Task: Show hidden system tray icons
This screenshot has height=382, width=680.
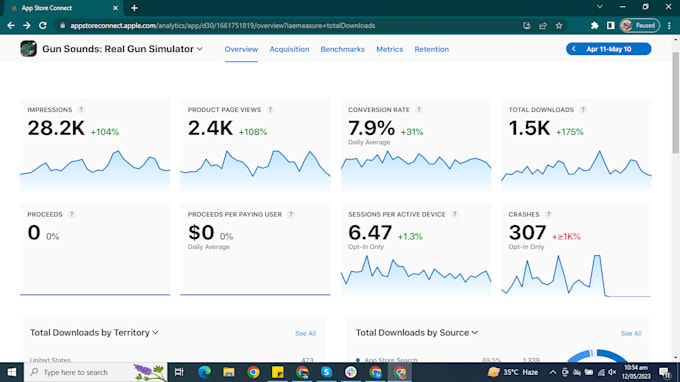Action: click(552, 372)
